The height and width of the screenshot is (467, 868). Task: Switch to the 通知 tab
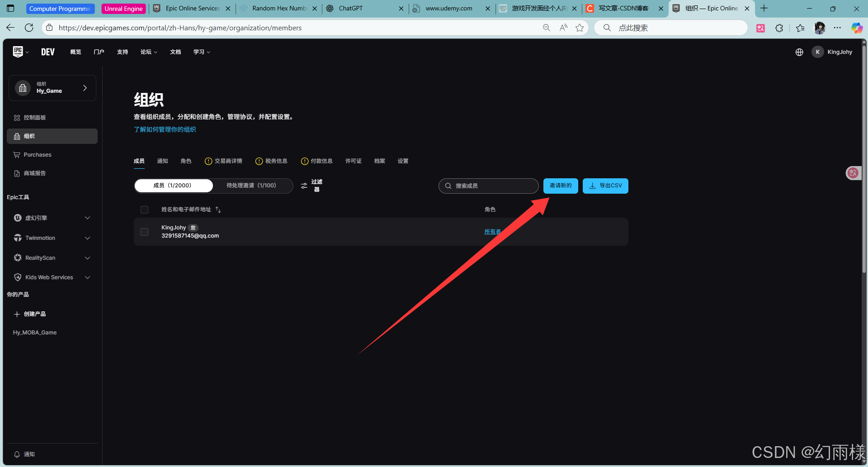tap(162, 161)
